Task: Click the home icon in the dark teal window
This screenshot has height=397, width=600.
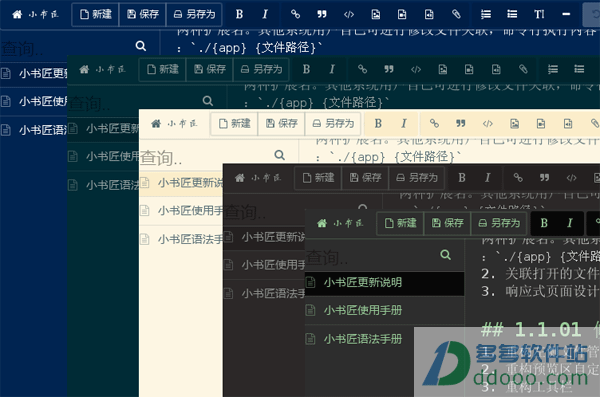Action: pyautogui.click(x=84, y=69)
